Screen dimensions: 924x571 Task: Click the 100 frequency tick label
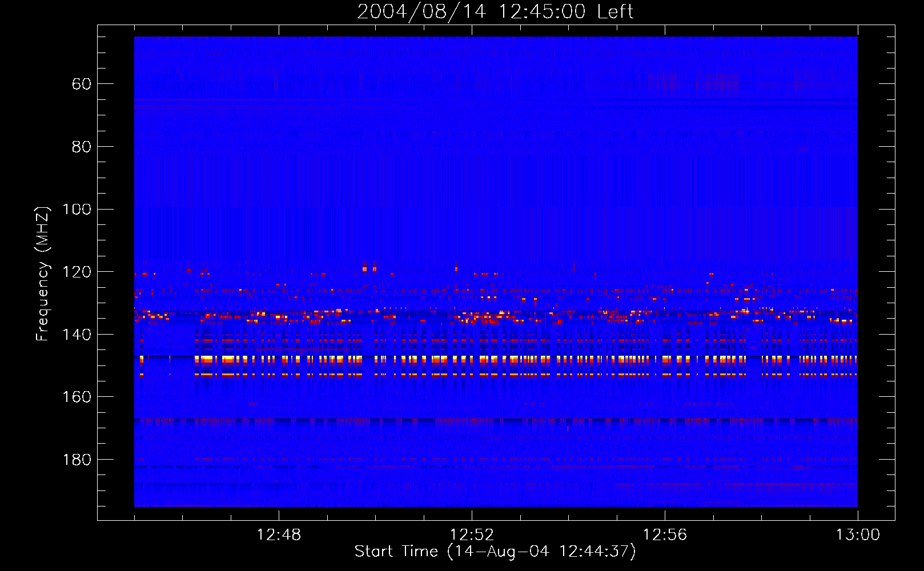click(x=77, y=210)
